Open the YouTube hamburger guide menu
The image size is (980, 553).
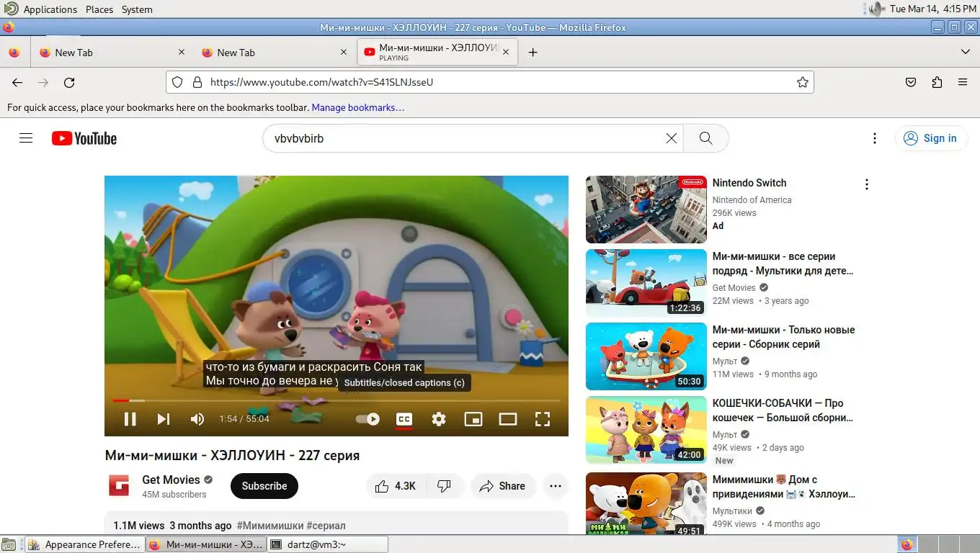coord(26,138)
